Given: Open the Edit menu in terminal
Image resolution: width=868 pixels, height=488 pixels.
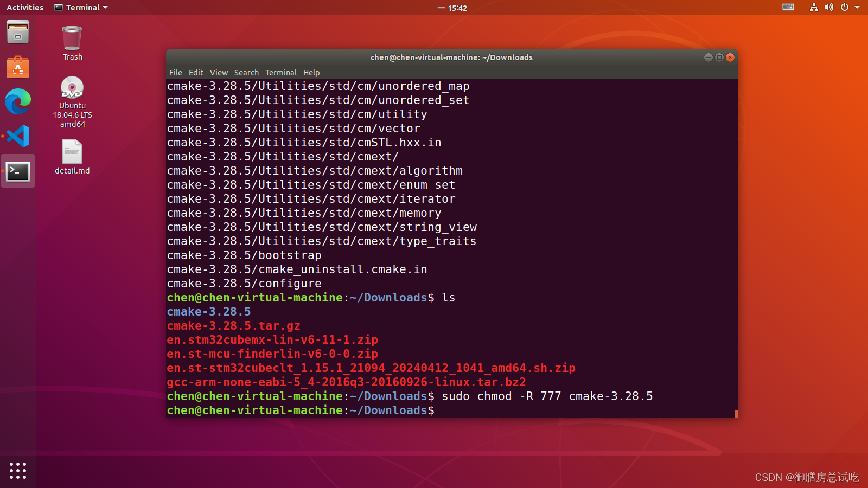Looking at the screenshot, I should pos(196,73).
